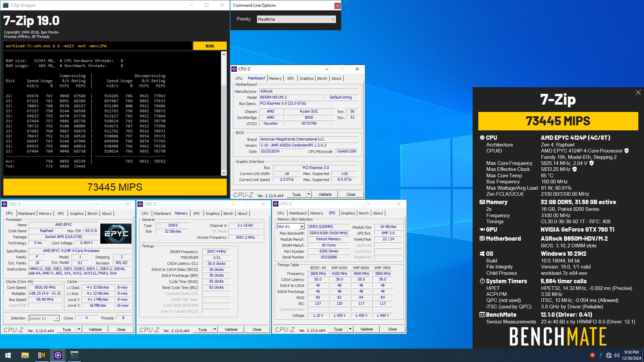Open Socket #1 selection dropdown

(x=44, y=318)
